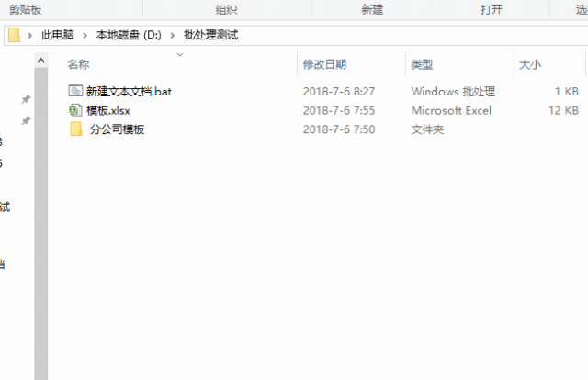Click the folder icon in address bar
This screenshot has width=588, height=380.
click(14, 35)
